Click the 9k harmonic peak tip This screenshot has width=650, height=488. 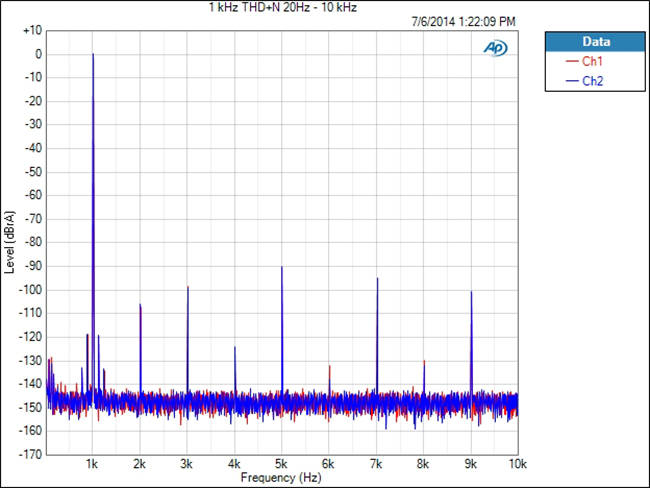[x=471, y=293]
